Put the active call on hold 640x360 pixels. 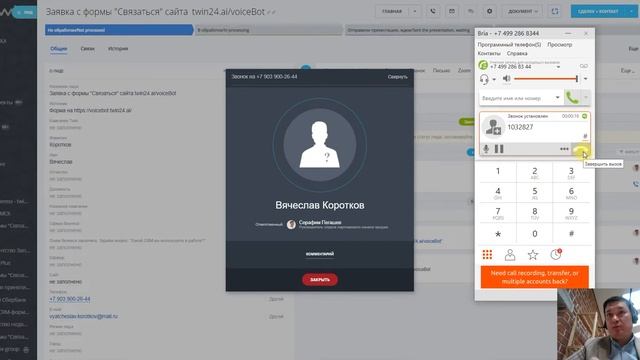(499, 149)
